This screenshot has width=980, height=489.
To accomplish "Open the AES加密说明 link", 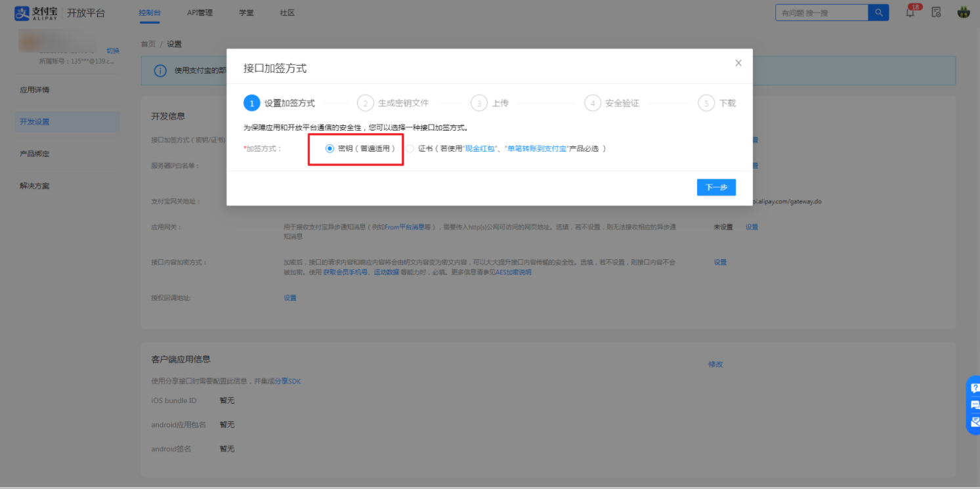I will click(x=513, y=272).
